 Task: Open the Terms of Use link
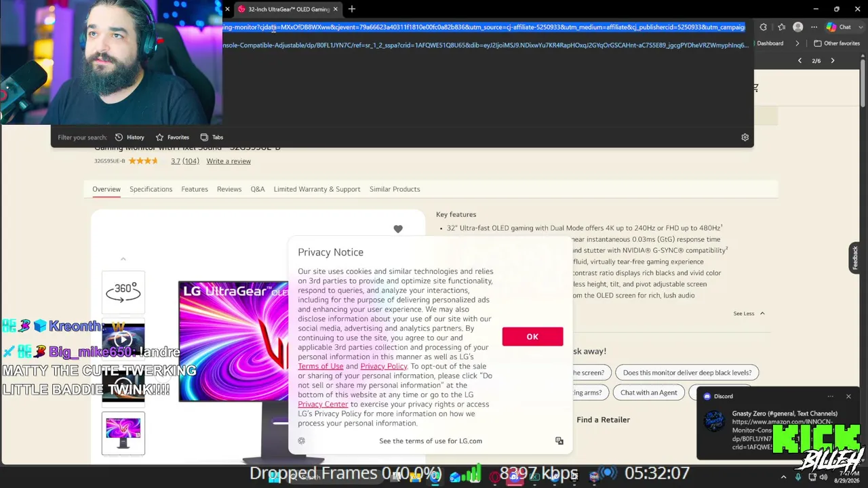(321, 366)
